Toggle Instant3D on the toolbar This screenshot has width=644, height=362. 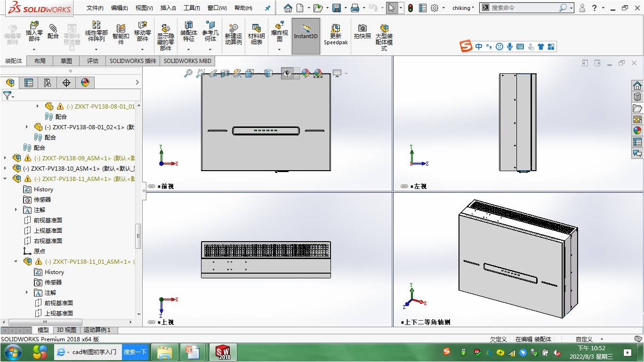306,32
